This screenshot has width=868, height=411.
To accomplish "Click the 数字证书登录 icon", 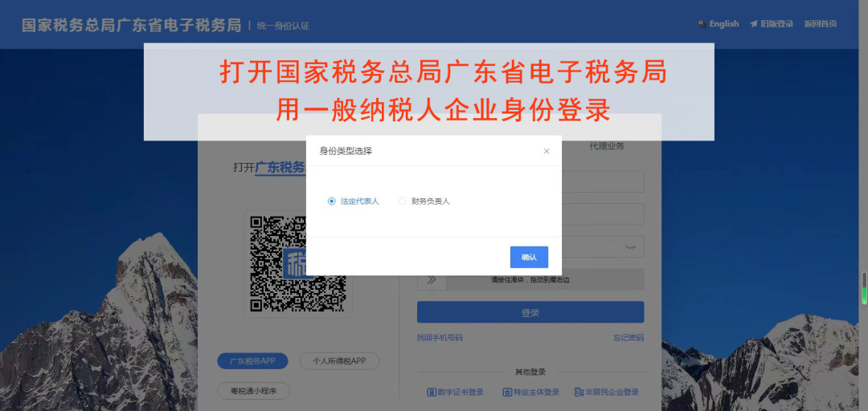I will pos(432,393).
